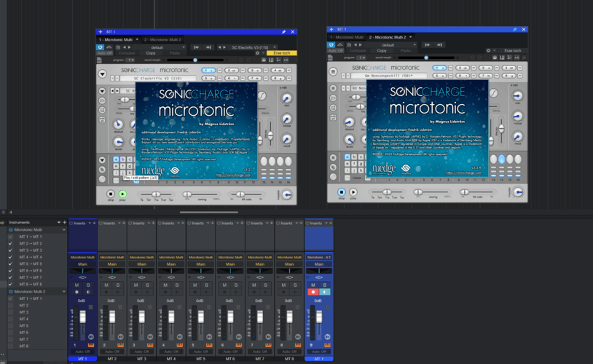Select '1 - Microtonic Multi' tab in left window
Viewport: 593px width, 364px height.
[118, 40]
